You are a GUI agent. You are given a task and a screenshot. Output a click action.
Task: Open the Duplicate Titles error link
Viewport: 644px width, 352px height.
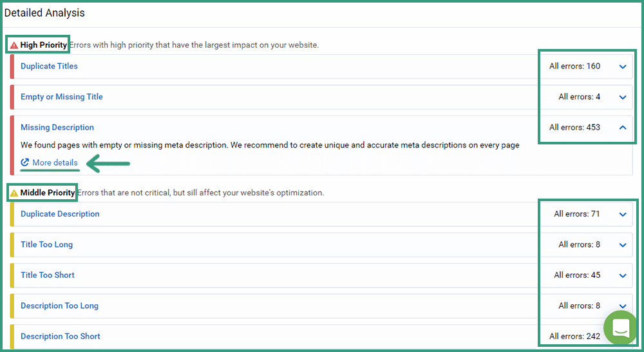tap(49, 66)
